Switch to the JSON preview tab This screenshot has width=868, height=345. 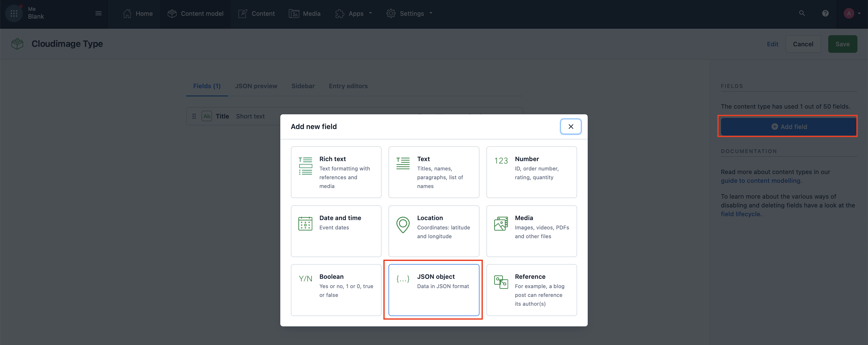pyautogui.click(x=256, y=86)
